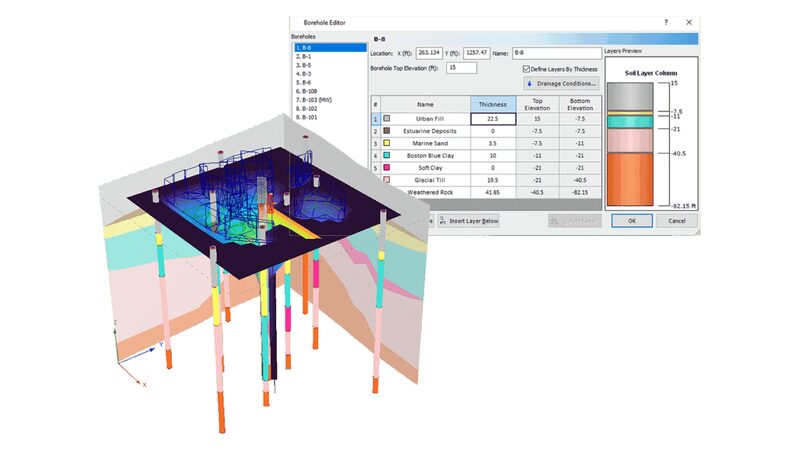Select the Urban Fill name cell
The height and width of the screenshot is (450, 800).
coord(430,119)
